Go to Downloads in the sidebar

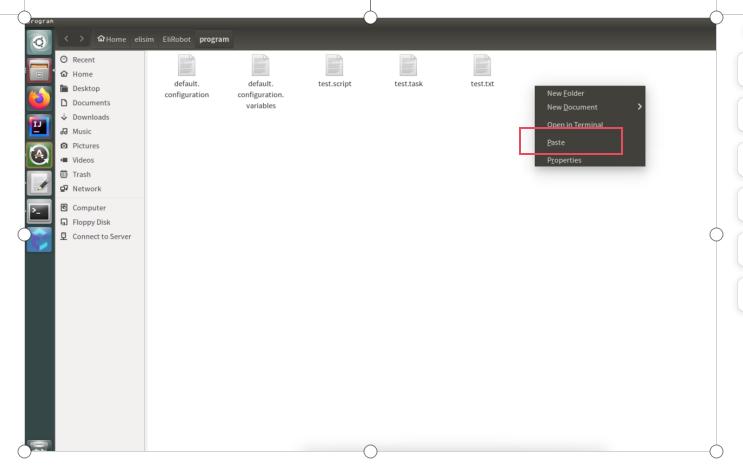[x=90, y=117]
